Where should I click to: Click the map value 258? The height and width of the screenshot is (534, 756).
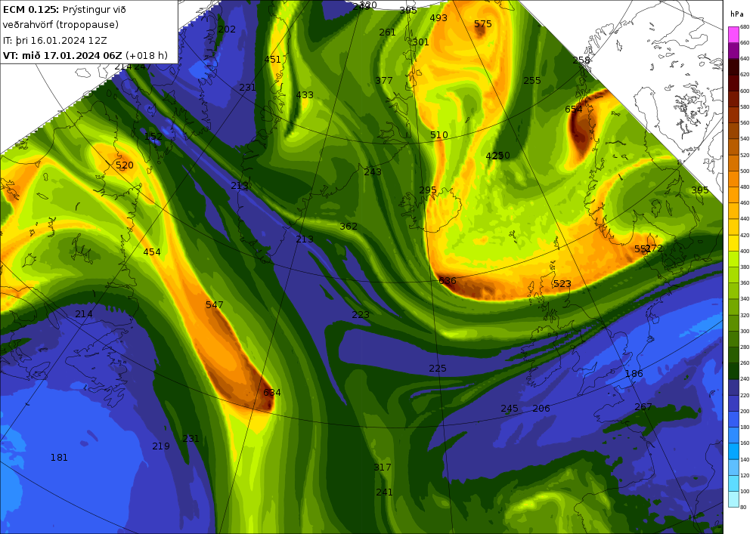581,60
